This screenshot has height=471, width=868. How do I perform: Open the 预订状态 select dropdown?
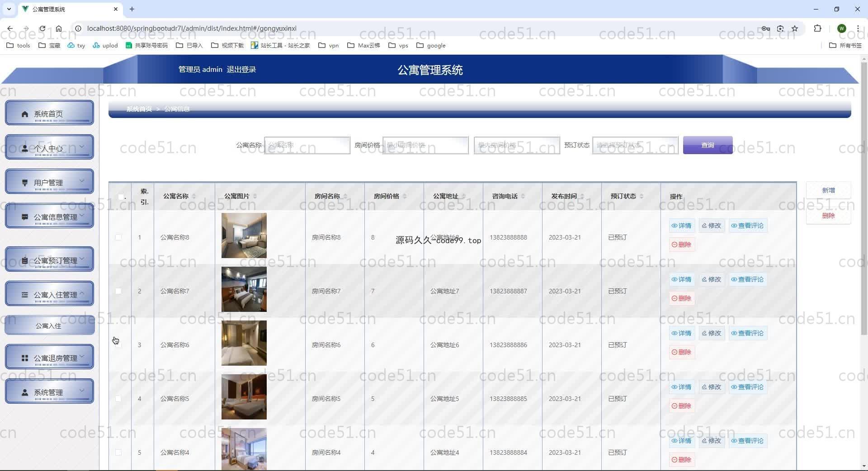pos(635,145)
